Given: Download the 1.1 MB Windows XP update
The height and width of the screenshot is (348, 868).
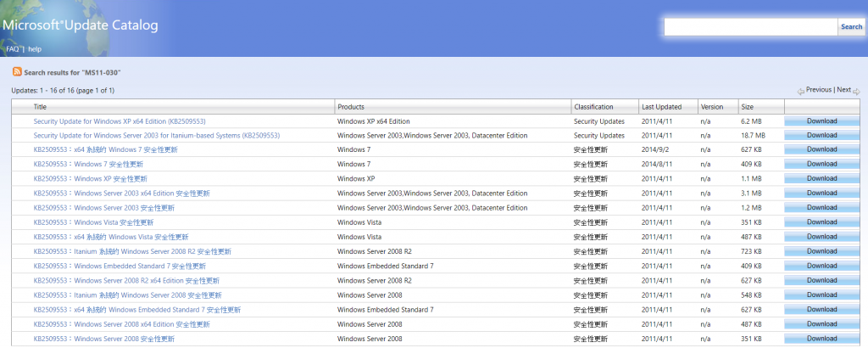Looking at the screenshot, I should pos(821,178).
